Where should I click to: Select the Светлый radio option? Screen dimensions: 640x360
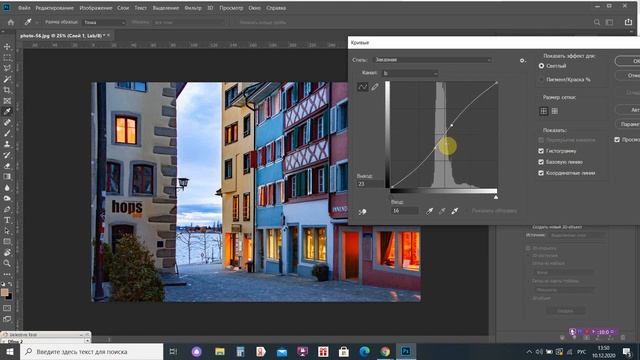point(541,66)
